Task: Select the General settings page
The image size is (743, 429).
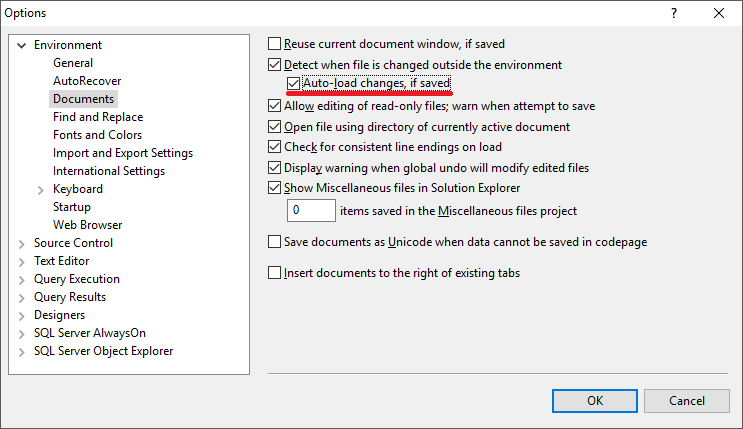Action: (73, 63)
